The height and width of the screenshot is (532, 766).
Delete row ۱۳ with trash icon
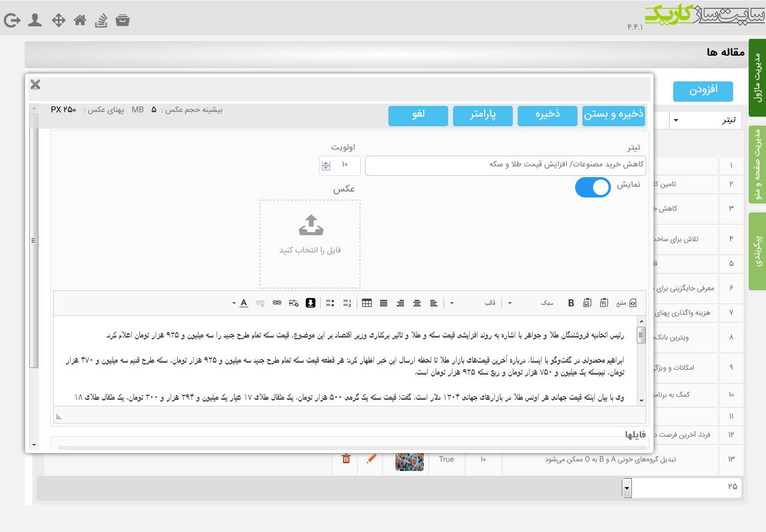coord(346,459)
